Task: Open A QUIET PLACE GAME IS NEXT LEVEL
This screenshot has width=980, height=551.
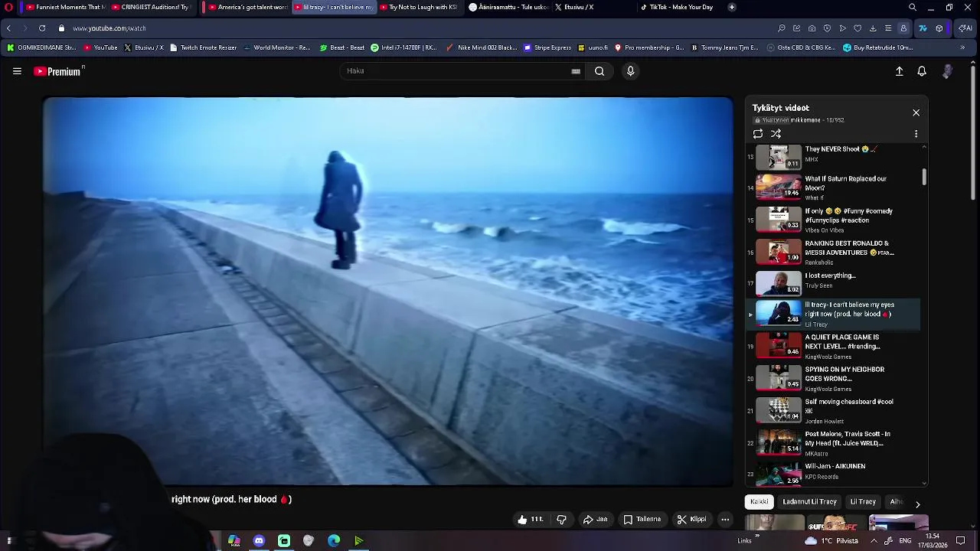Action: click(833, 346)
